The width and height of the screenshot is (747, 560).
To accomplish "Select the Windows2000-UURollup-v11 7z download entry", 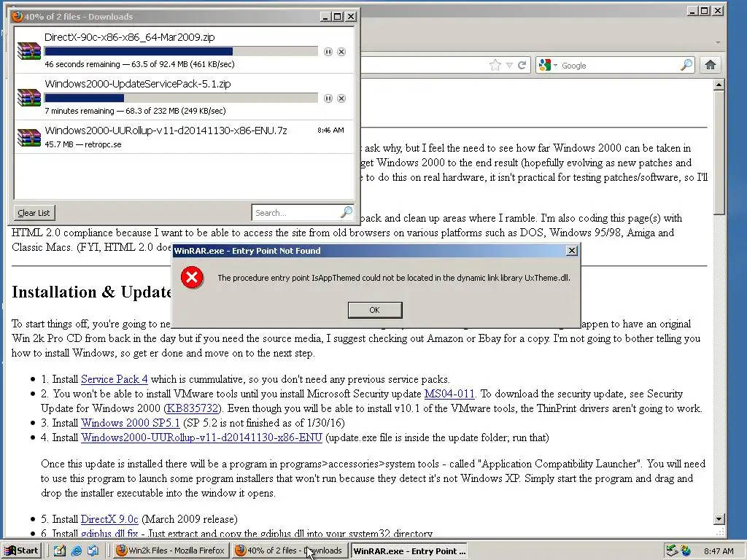I will tap(184, 136).
